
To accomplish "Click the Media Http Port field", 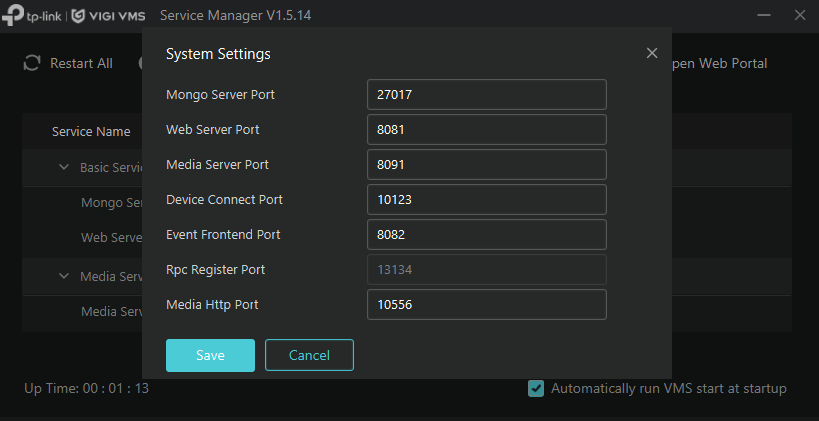I will (486, 305).
